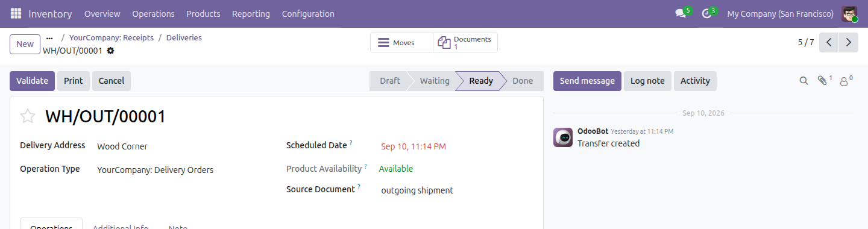The height and width of the screenshot is (229, 868).
Task: Open the Operations menu
Action: pyautogui.click(x=153, y=13)
